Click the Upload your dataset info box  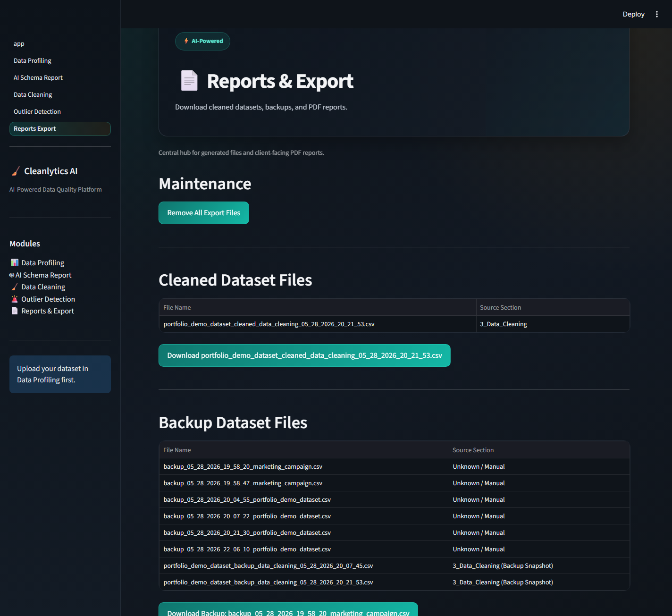[x=60, y=374]
